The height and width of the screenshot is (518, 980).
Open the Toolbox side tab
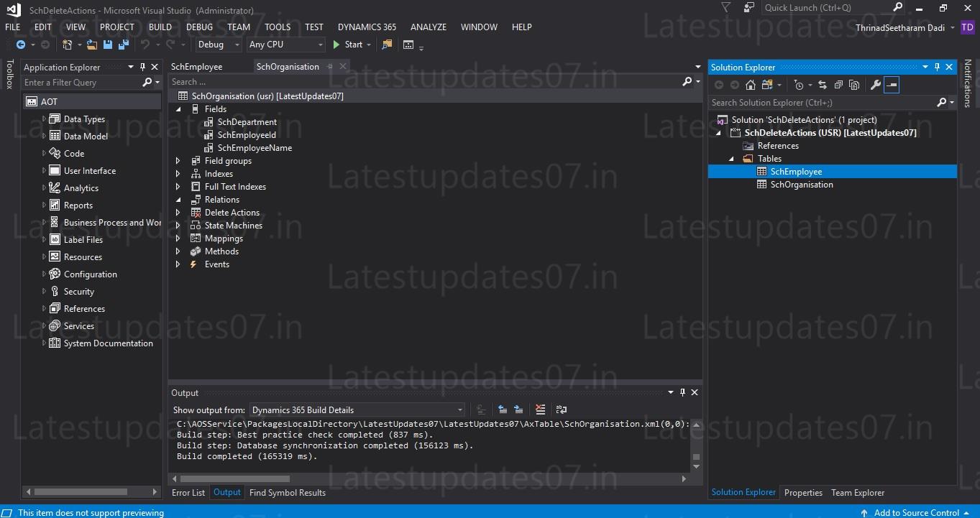coord(9,74)
